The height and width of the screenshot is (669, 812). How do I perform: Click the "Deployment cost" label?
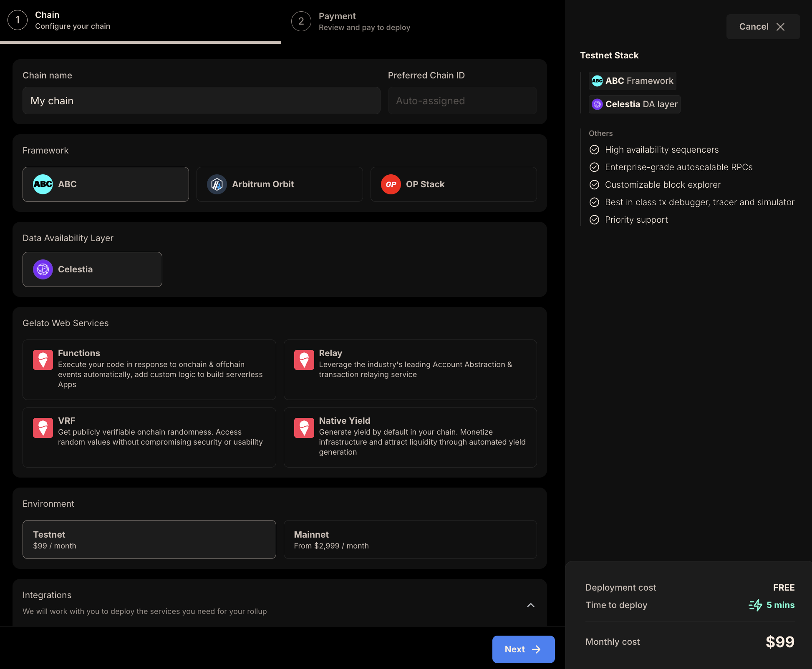point(621,588)
